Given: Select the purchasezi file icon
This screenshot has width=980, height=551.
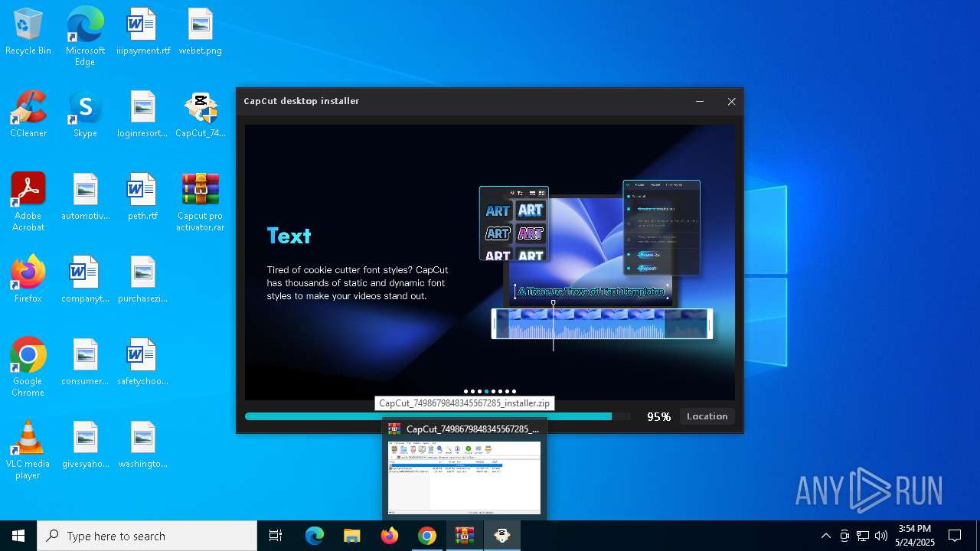Looking at the screenshot, I should [x=143, y=280].
